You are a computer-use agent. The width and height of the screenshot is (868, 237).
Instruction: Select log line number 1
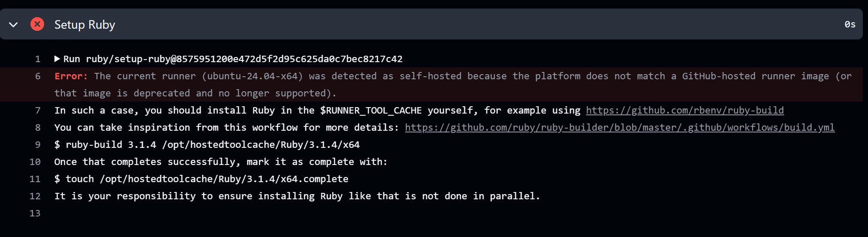38,59
